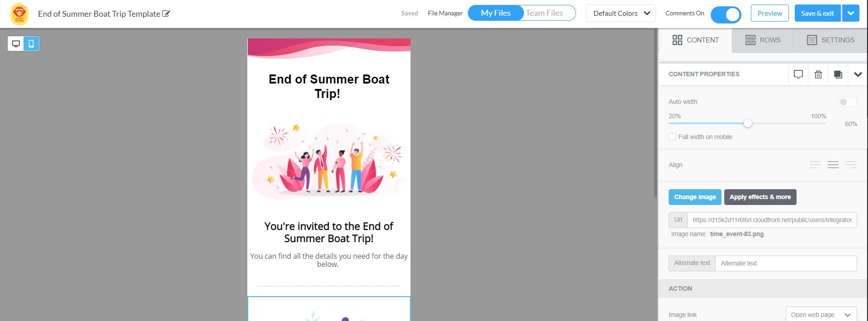Screen dimensions: 868x321
Task: Click the Change image button
Action: tap(695, 197)
